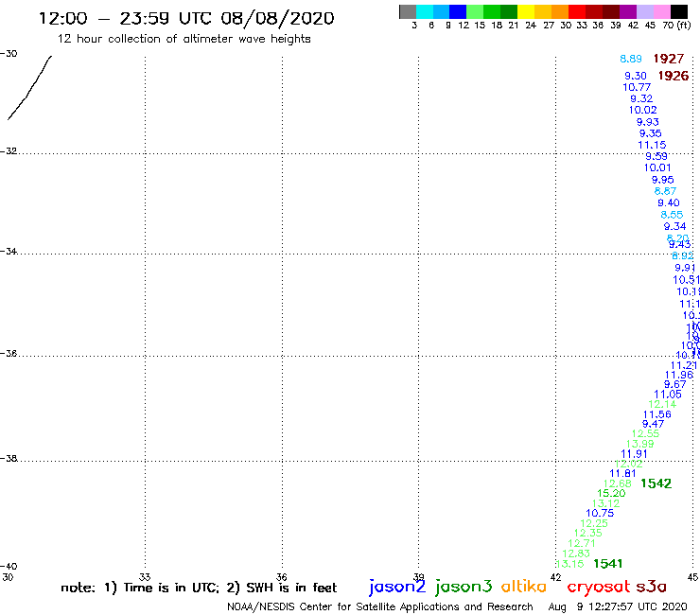Click the light blue value 8.55

point(672,215)
